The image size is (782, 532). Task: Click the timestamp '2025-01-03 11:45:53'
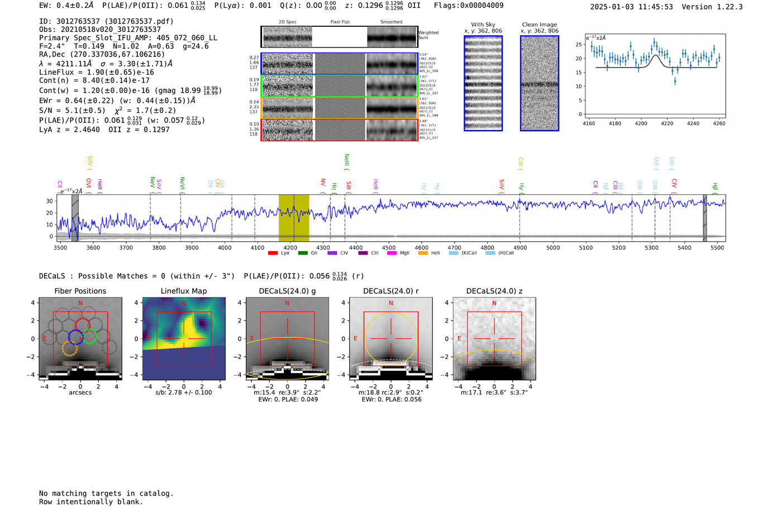tap(632, 7)
